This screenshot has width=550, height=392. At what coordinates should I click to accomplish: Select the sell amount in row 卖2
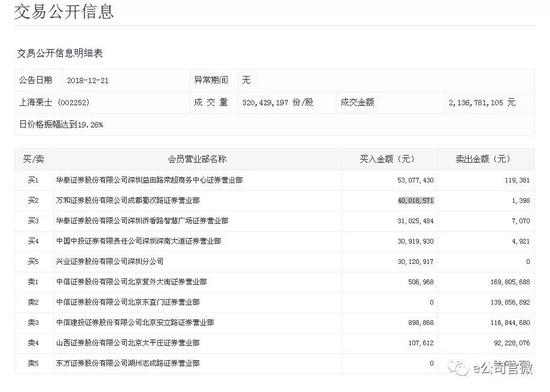click(510, 302)
